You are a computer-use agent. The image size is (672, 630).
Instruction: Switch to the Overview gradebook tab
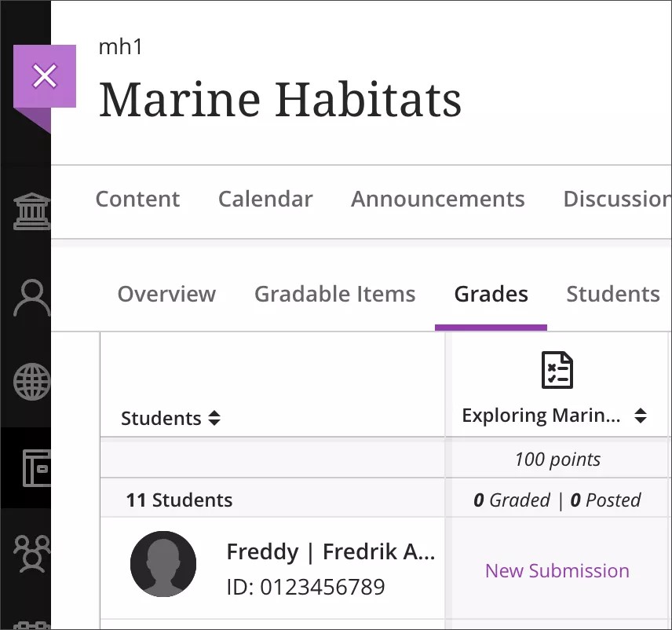click(x=166, y=294)
